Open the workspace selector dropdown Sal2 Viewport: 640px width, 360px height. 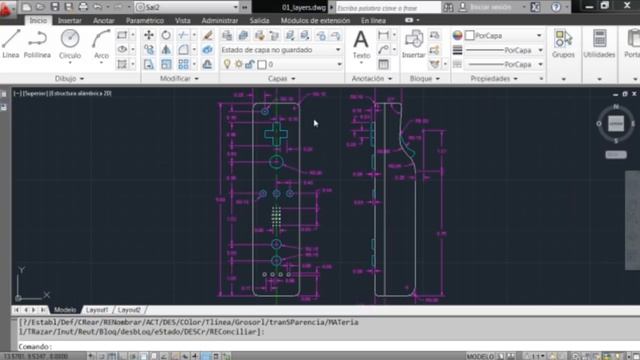coord(187,7)
